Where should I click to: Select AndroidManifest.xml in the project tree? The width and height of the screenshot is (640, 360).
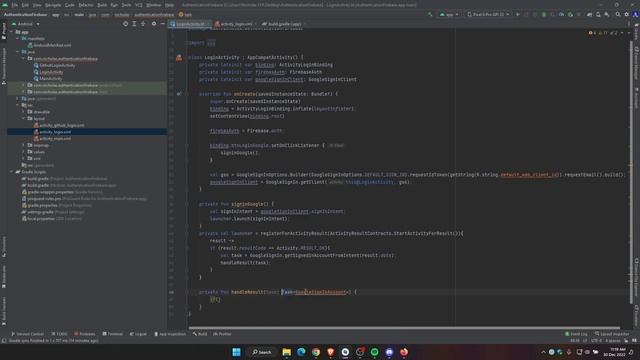click(x=49, y=45)
